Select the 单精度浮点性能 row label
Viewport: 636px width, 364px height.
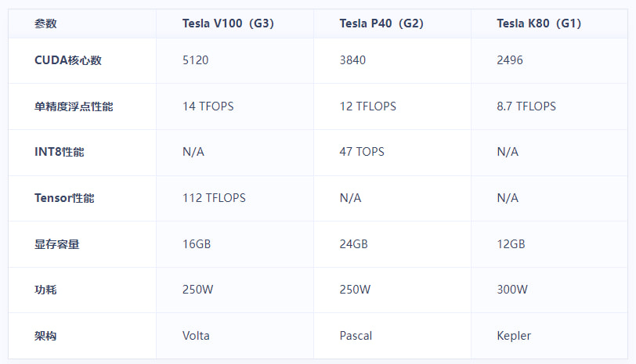point(74,106)
